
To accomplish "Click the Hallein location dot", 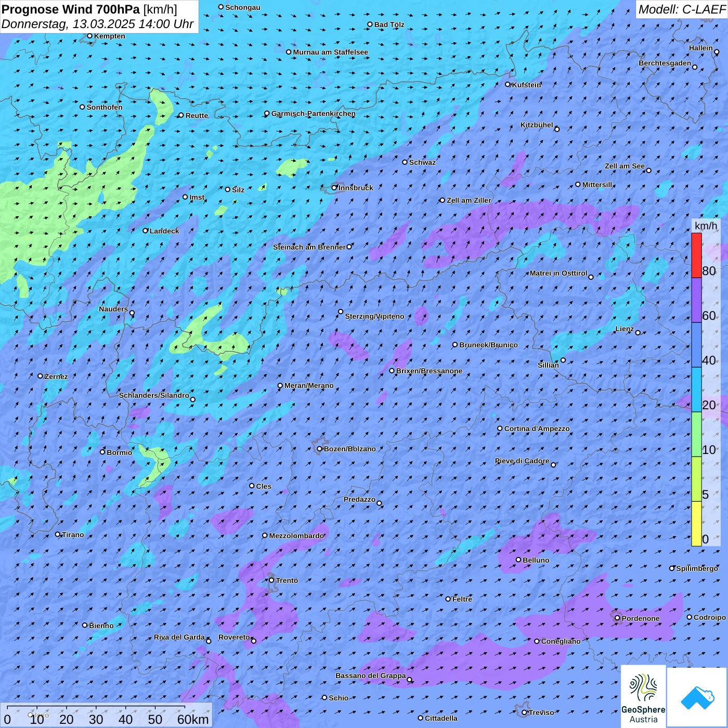I will [x=717, y=52].
